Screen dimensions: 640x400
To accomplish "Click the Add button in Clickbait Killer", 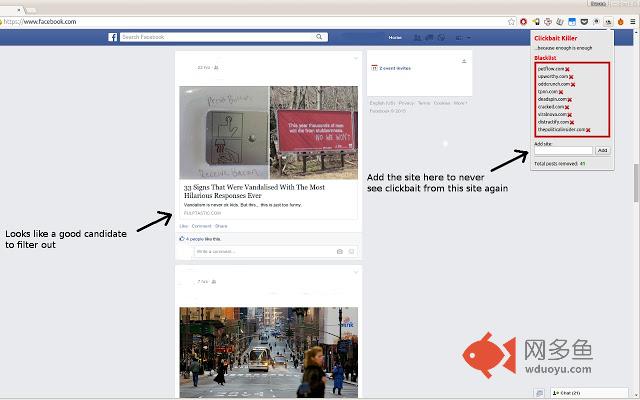I will (x=602, y=151).
